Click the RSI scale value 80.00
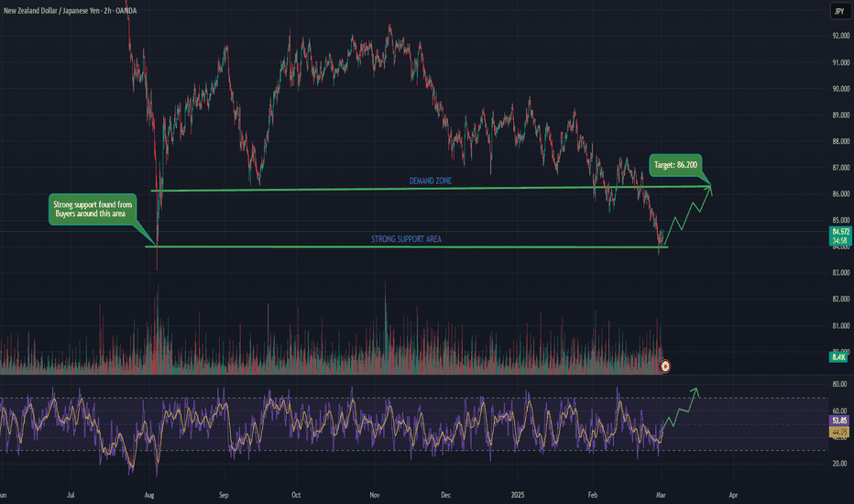The image size is (854, 504). click(839, 384)
